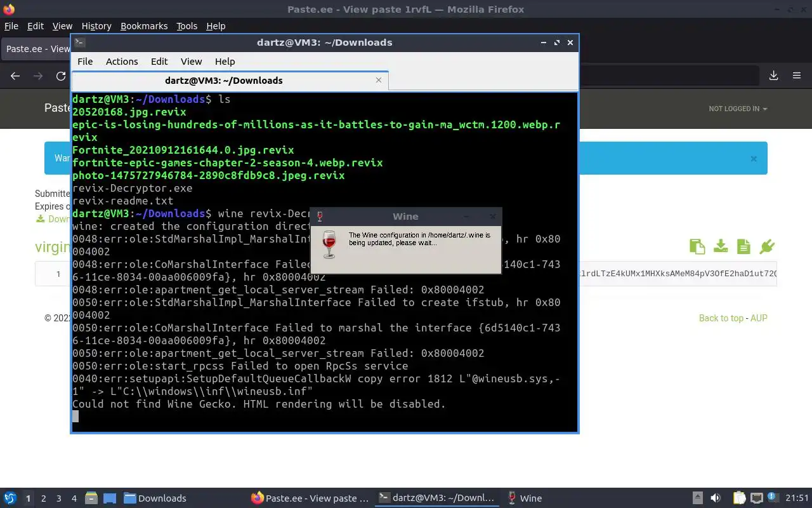Open Firefox History menu

(96, 26)
